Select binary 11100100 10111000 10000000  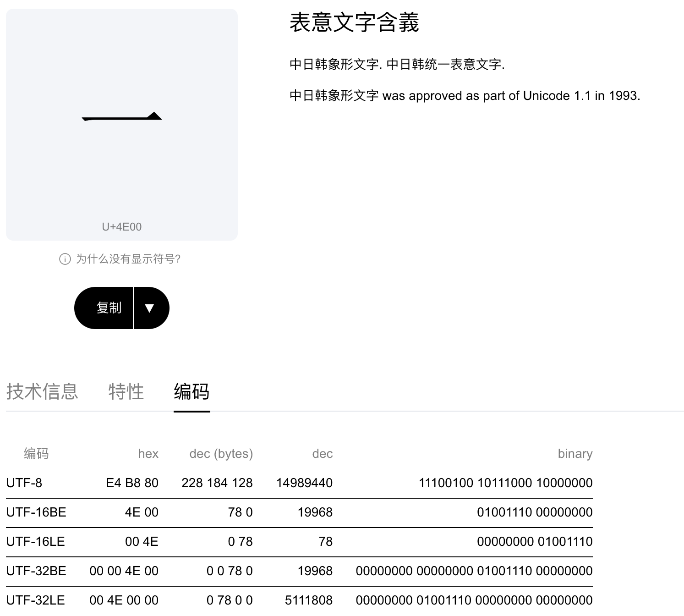[506, 483]
